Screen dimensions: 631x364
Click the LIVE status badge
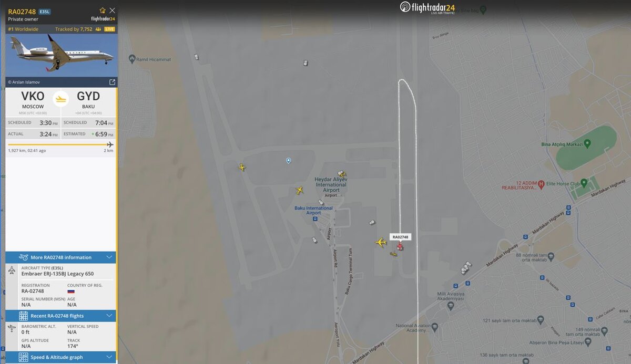click(x=109, y=29)
